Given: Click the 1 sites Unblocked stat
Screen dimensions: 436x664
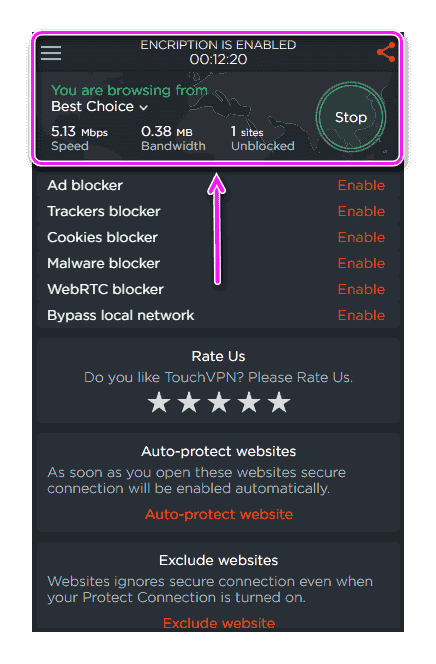Looking at the screenshot, I should click(x=262, y=138).
